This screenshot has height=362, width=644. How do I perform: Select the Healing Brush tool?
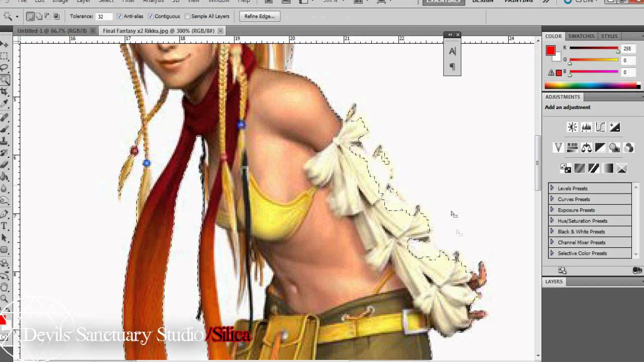coord(4,118)
